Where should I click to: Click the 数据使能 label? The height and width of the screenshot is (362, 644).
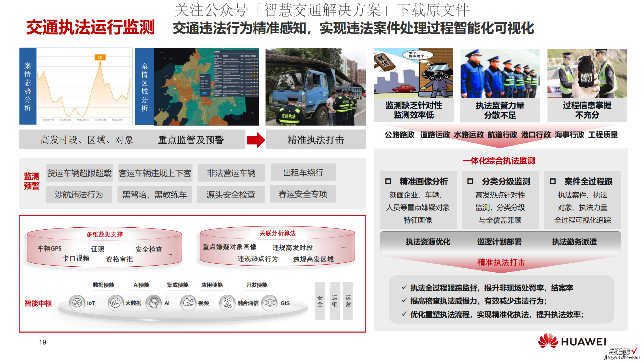click(104, 285)
